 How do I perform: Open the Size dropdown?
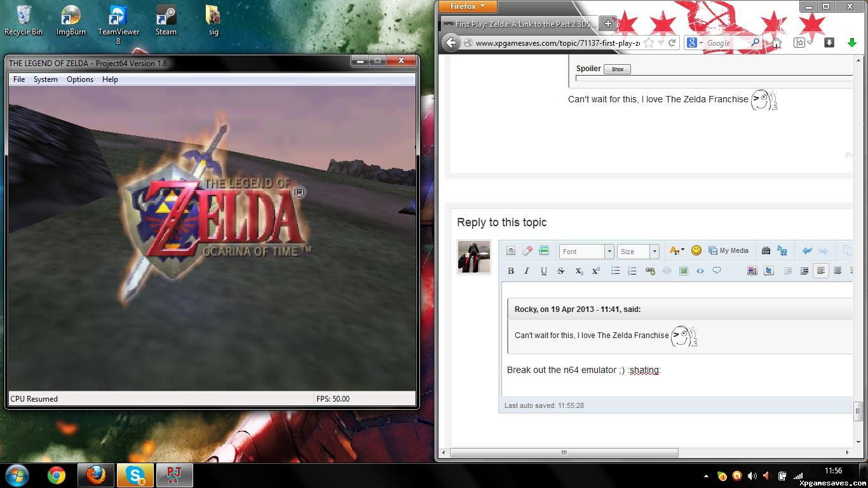point(654,252)
